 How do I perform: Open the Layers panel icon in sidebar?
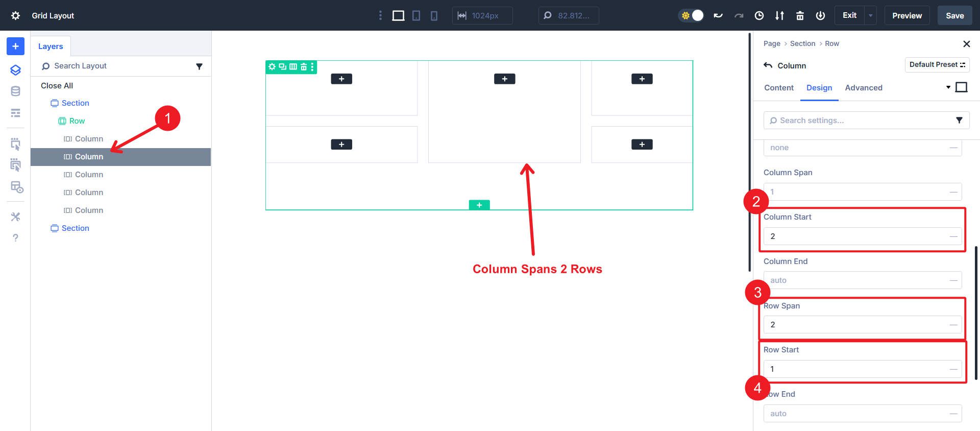coord(15,70)
